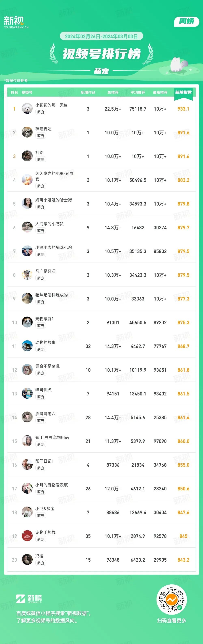Click the 新视 logo at top left
The width and height of the screenshot is (203, 644).
[x=16, y=22]
